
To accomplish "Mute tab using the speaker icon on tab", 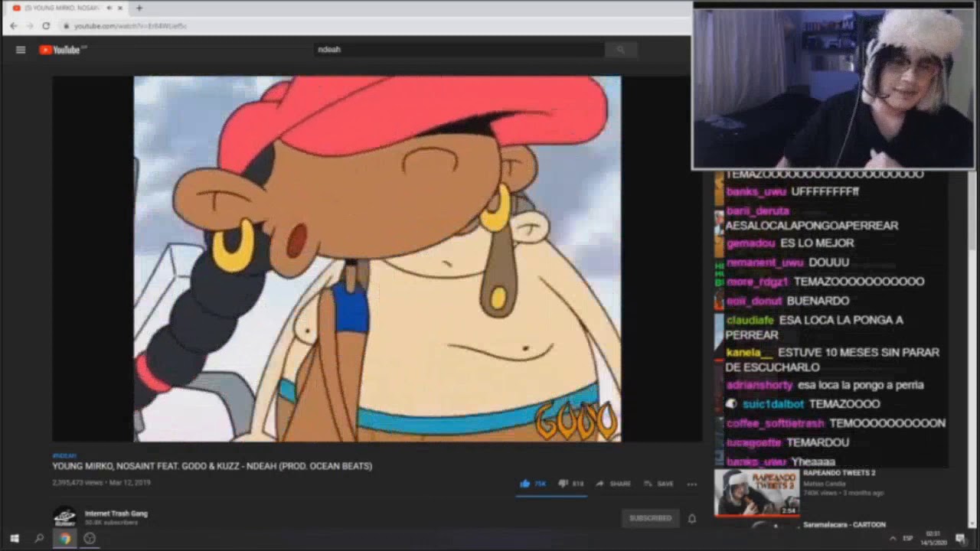I will point(109,8).
